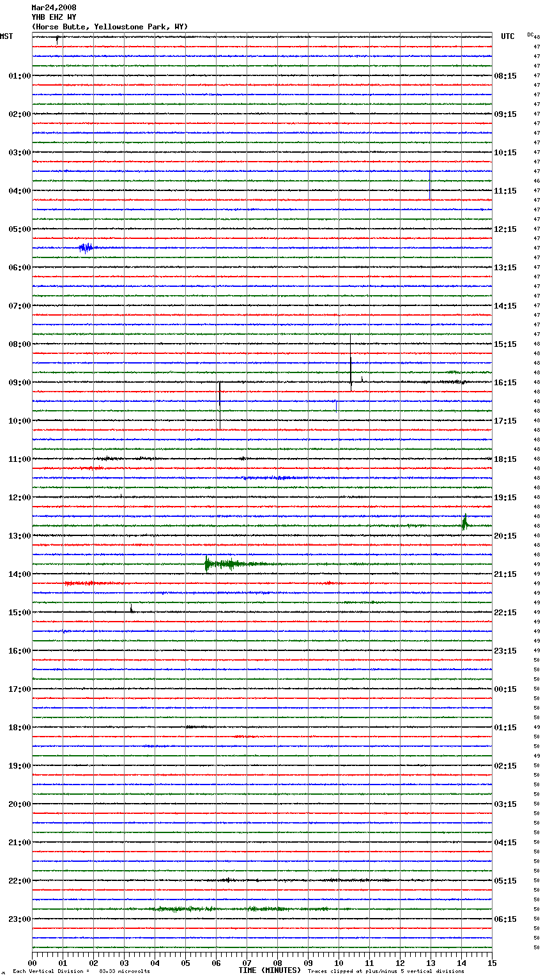Image resolution: width=543 pixels, height=980 pixels.
Task: Select the 12:00 MST row label
Action: pyautogui.click(x=20, y=498)
